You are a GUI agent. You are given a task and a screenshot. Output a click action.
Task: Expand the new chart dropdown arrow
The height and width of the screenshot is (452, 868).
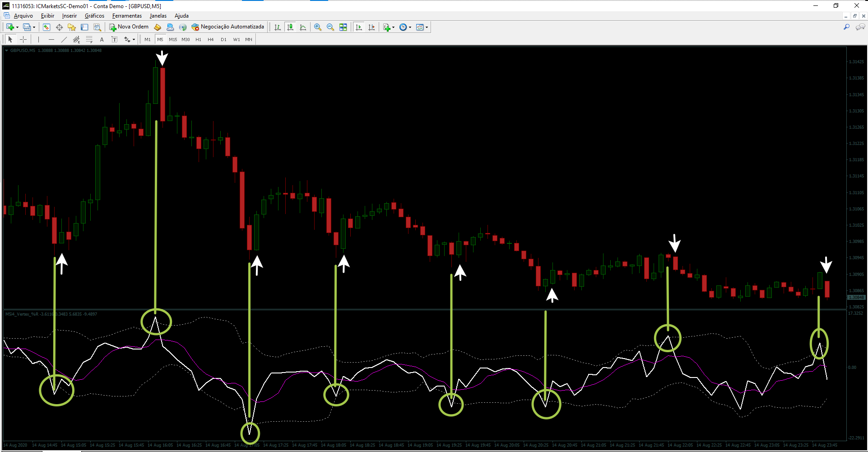(x=17, y=27)
